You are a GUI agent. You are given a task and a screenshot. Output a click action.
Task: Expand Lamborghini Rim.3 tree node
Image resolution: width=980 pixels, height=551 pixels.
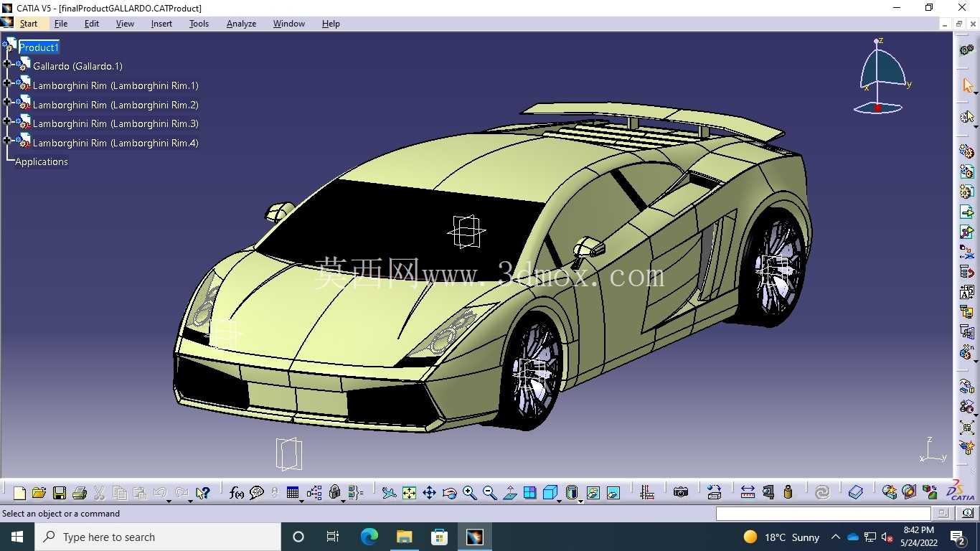click(6, 121)
